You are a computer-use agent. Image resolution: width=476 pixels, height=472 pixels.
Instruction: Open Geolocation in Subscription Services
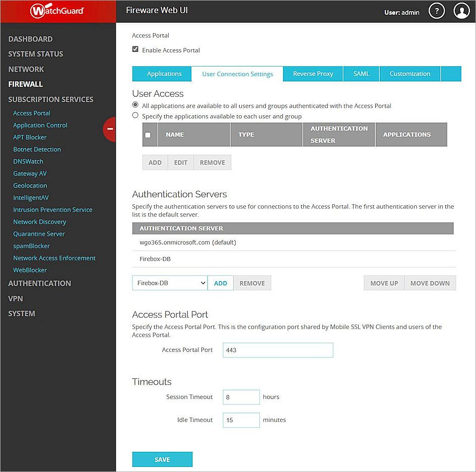[30, 185]
